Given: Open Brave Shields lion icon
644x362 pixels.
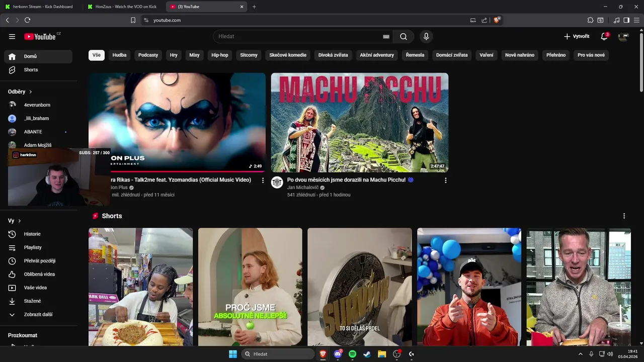Looking at the screenshot, I should pyautogui.click(x=497, y=20).
